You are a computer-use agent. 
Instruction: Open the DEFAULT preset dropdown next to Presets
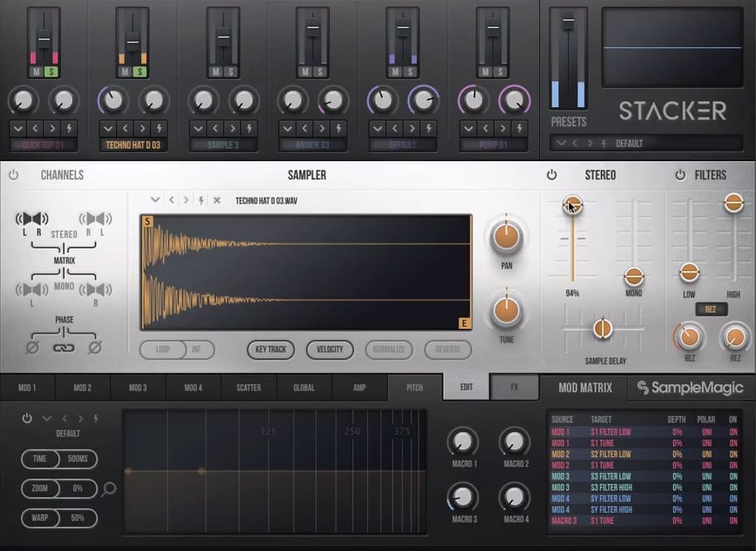coord(562,143)
